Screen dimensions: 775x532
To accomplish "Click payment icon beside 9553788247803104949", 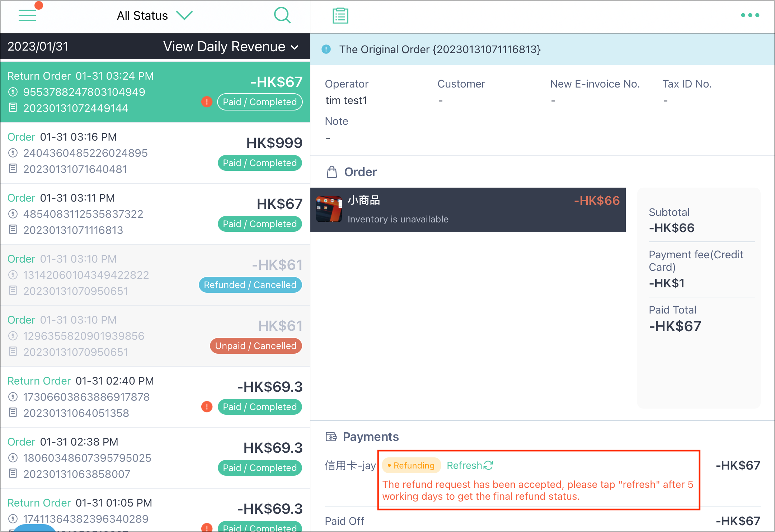I will (13, 92).
